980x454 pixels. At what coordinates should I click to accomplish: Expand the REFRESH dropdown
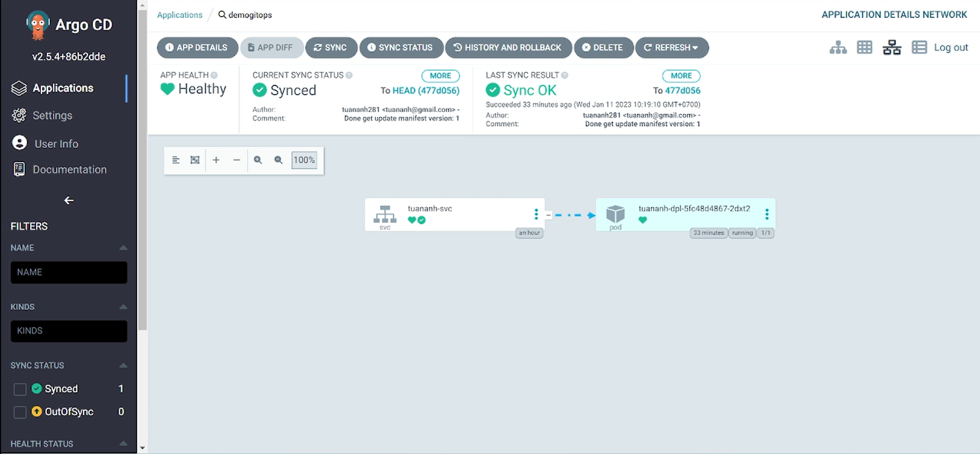tap(672, 47)
